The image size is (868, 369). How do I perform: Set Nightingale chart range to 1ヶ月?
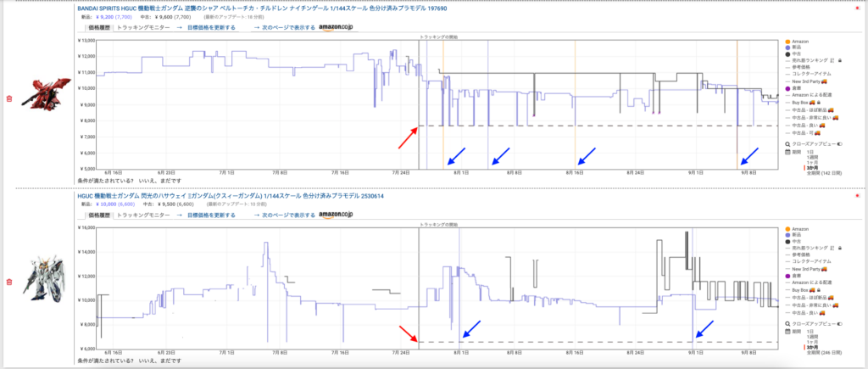812,162
